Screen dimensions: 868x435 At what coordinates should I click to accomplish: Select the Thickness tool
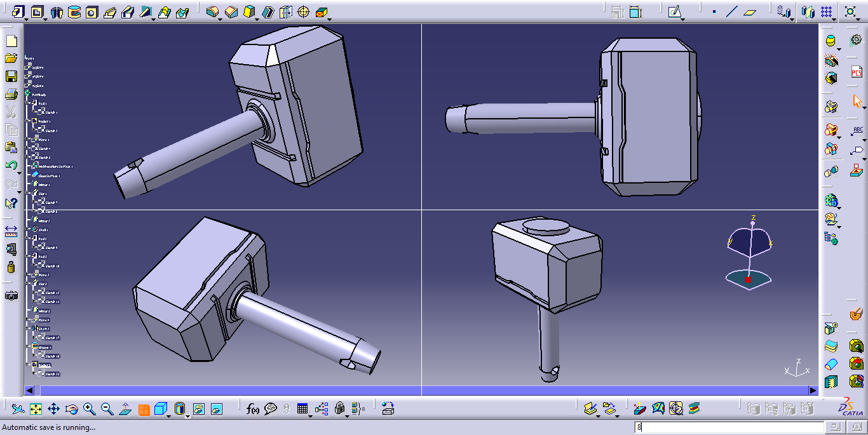tap(285, 11)
